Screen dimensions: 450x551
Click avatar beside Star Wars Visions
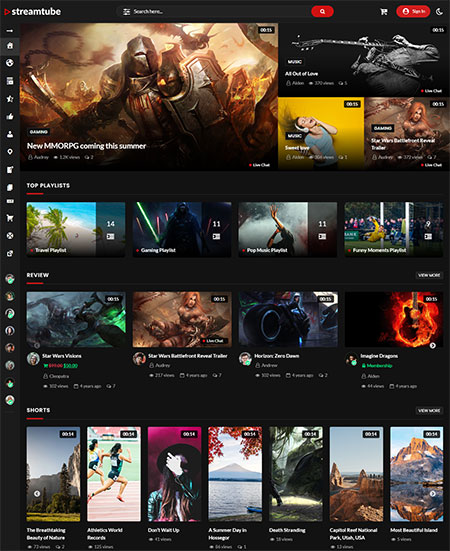[33, 359]
